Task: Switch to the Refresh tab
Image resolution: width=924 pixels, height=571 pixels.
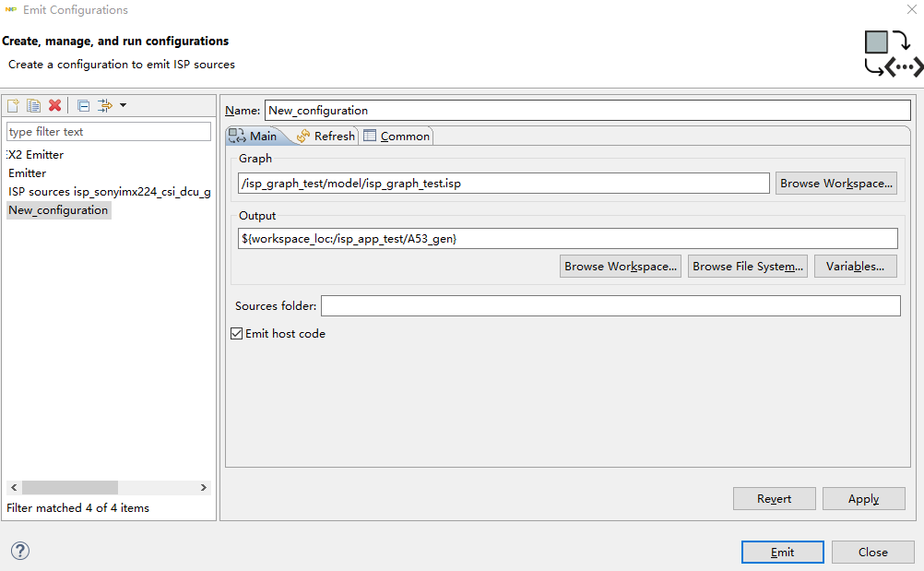Action: 326,136
